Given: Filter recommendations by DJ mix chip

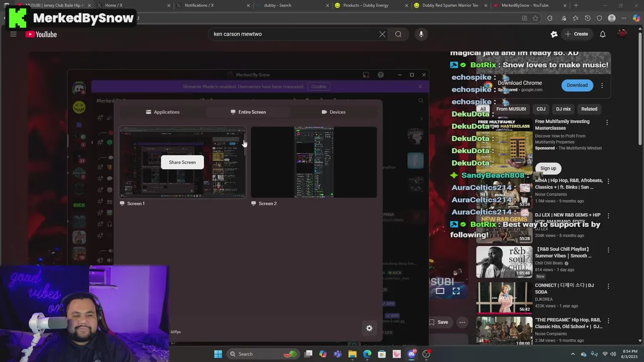Looking at the screenshot, I should (563, 109).
